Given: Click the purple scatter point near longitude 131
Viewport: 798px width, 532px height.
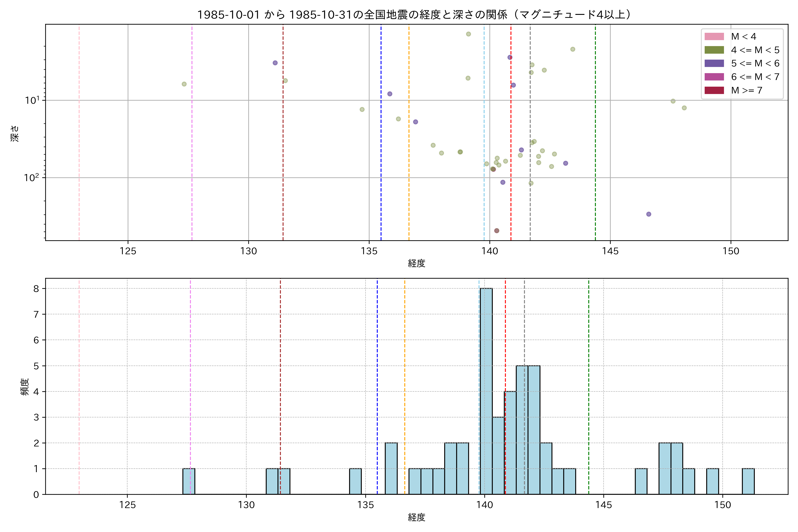Looking at the screenshot, I should click(x=275, y=63).
